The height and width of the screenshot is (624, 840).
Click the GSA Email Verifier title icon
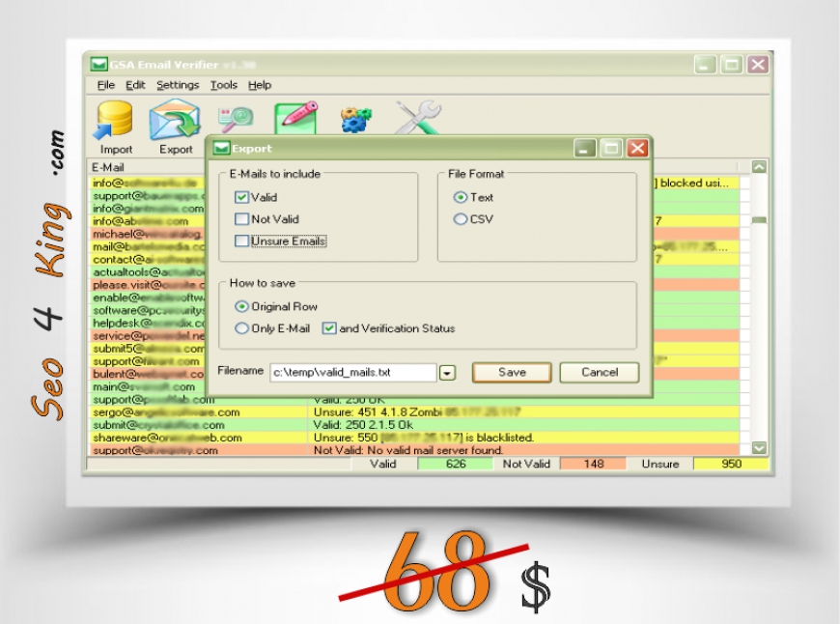(x=98, y=65)
